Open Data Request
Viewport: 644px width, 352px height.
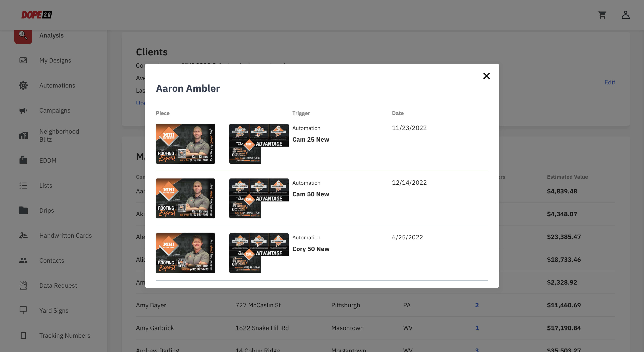58,285
